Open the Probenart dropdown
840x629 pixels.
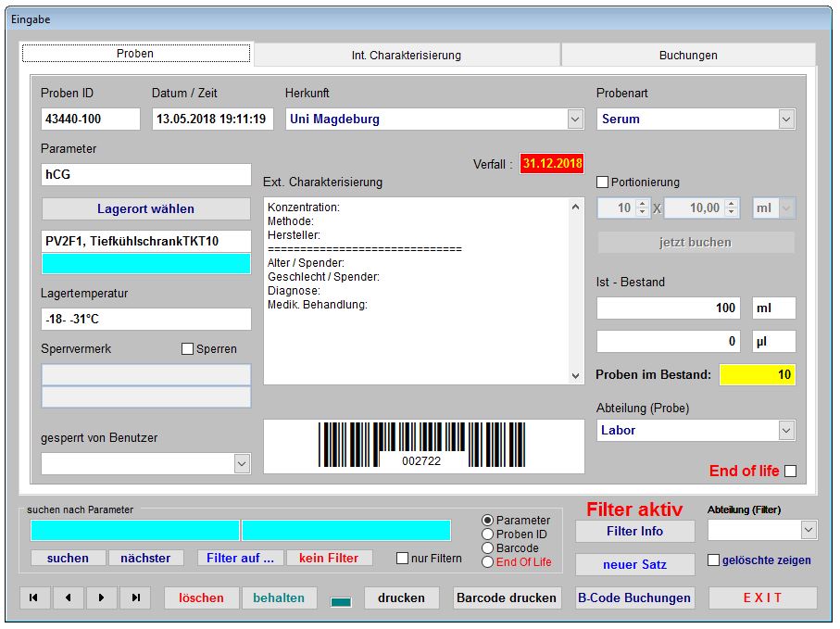click(x=786, y=119)
